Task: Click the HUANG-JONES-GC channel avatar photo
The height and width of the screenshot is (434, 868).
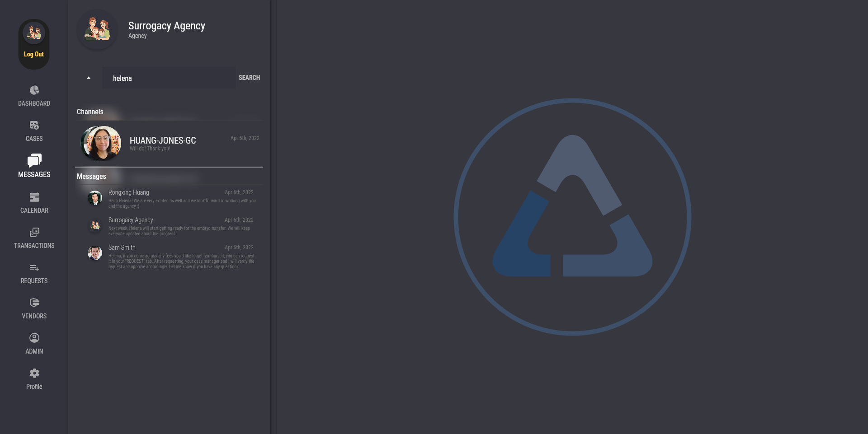Action: [101, 144]
